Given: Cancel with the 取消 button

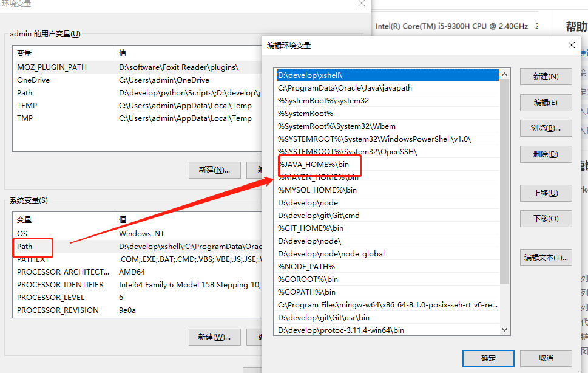Looking at the screenshot, I should [x=546, y=358].
